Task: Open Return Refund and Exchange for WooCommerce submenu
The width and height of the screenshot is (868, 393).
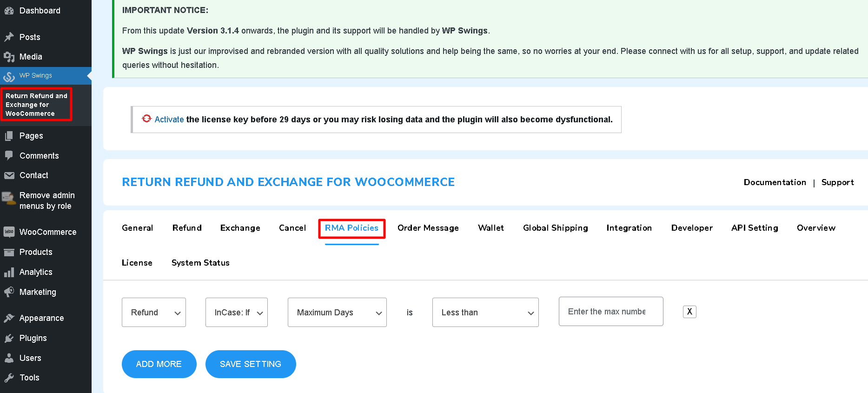Action: (36, 105)
